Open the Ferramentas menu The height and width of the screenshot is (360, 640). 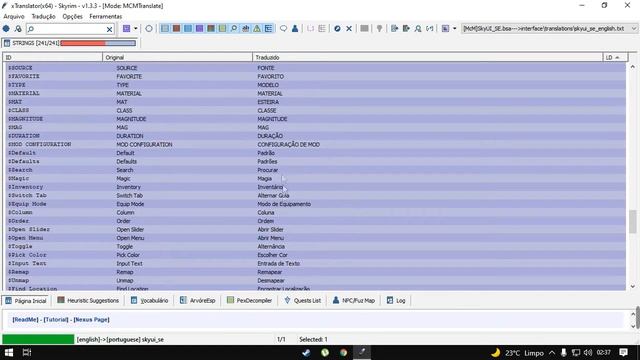click(x=105, y=16)
